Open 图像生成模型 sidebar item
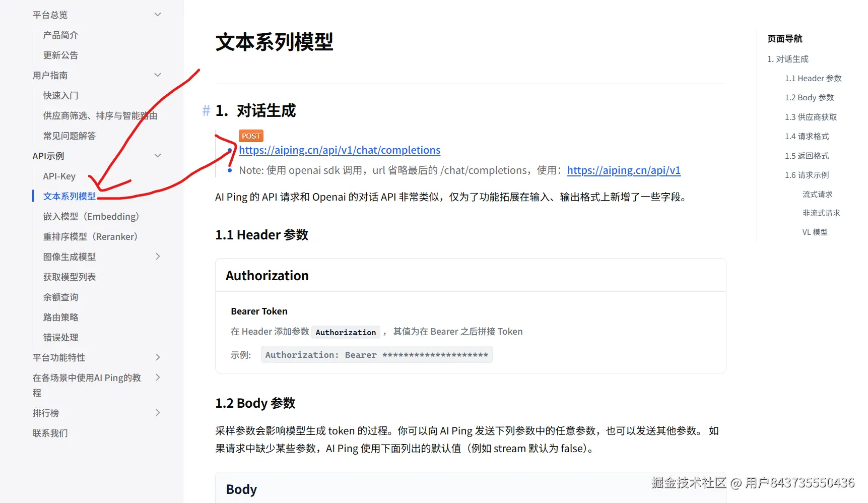 tap(70, 257)
